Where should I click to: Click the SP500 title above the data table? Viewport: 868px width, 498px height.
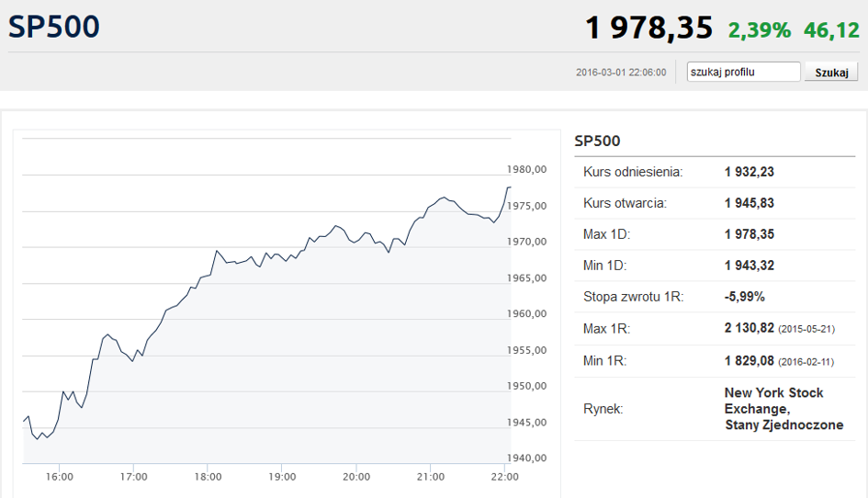(x=597, y=141)
